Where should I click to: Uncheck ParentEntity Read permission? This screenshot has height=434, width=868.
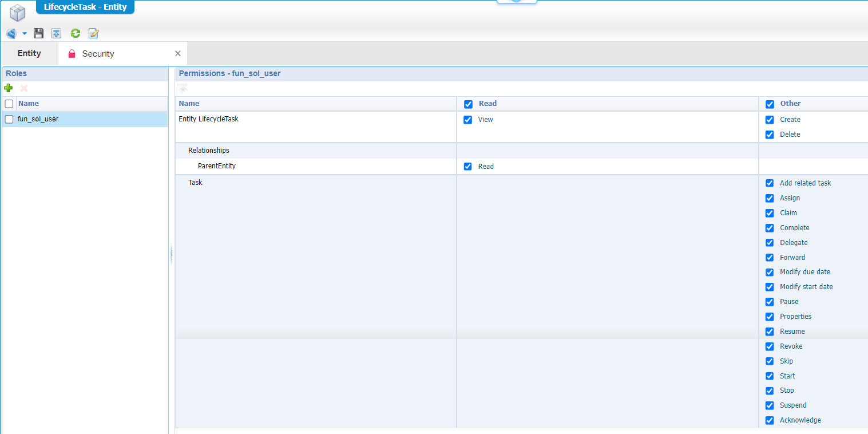coord(468,167)
